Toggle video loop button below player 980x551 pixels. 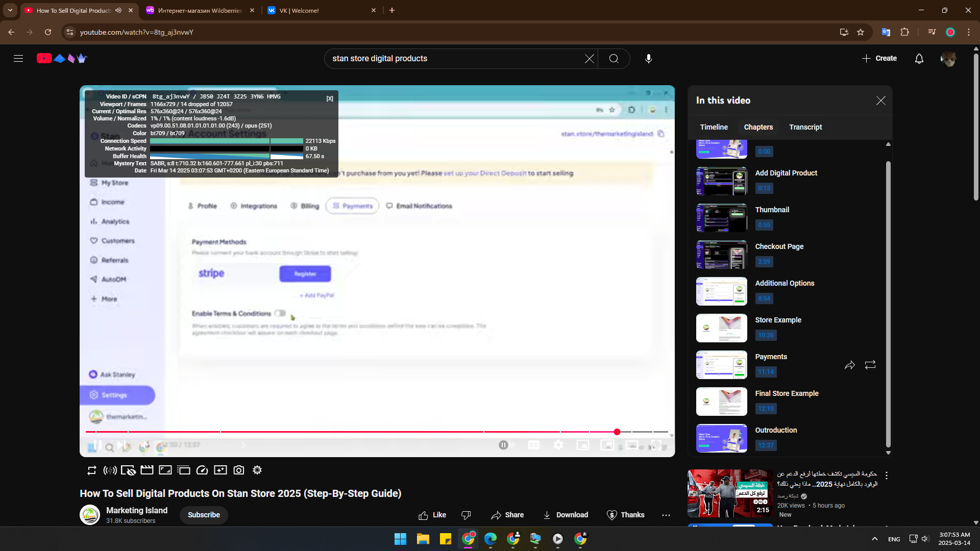(92, 470)
